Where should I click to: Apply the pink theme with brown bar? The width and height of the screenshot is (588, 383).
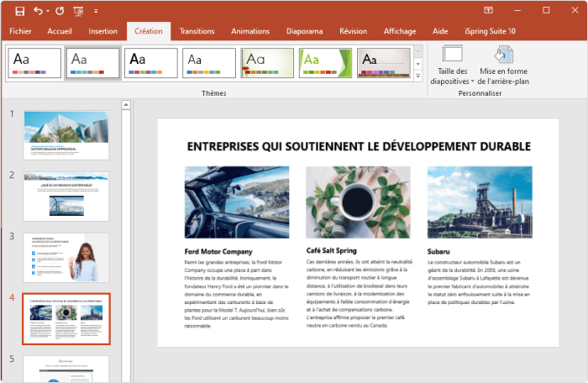click(x=384, y=63)
